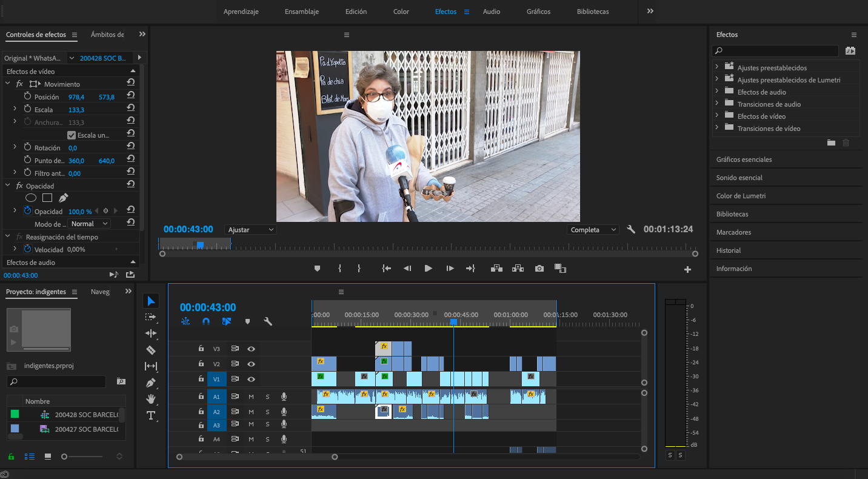This screenshot has height=479, width=868.
Task: Open the Ajustar zoom level dropdown
Action: (x=250, y=229)
